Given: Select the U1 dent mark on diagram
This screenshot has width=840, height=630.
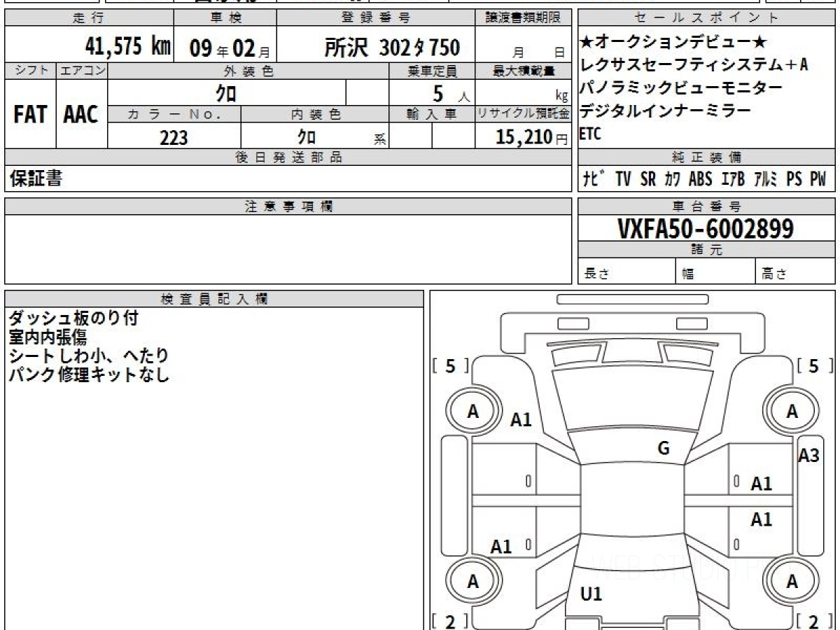Looking at the screenshot, I should click(x=591, y=595).
